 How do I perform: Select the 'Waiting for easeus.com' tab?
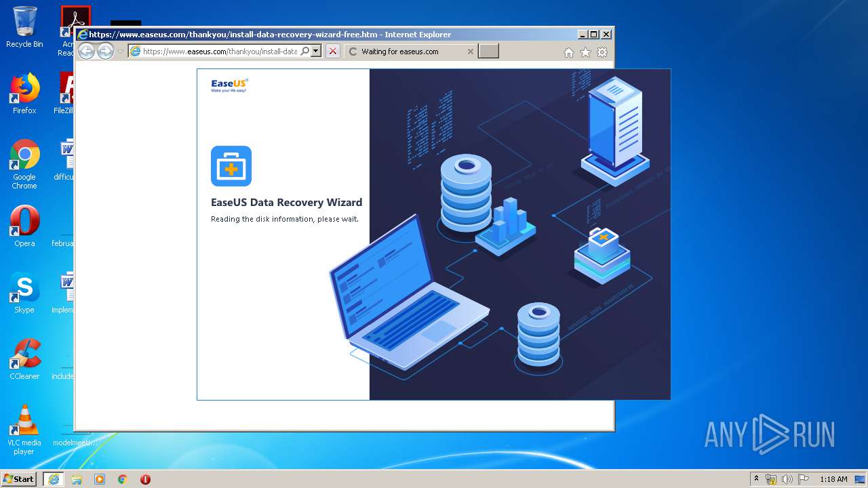[x=410, y=52]
